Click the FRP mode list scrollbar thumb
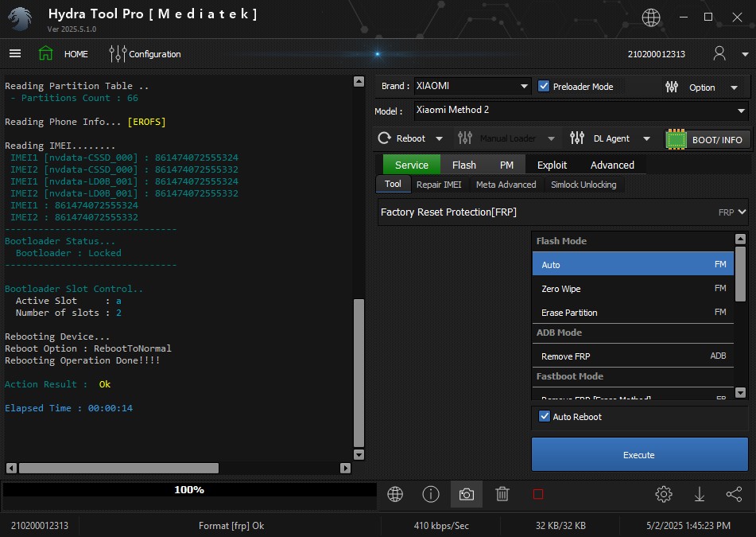Image resolution: width=756 pixels, height=537 pixels. tap(741, 274)
